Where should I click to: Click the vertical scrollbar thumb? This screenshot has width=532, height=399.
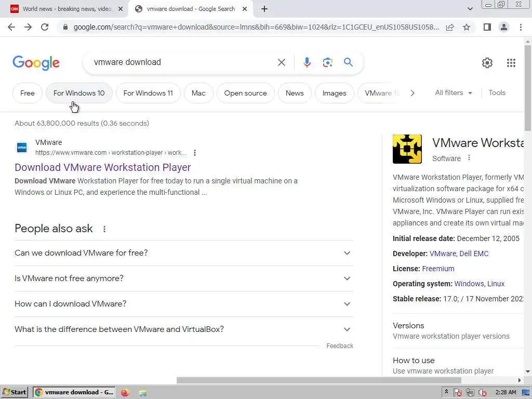pyautogui.click(x=528, y=87)
